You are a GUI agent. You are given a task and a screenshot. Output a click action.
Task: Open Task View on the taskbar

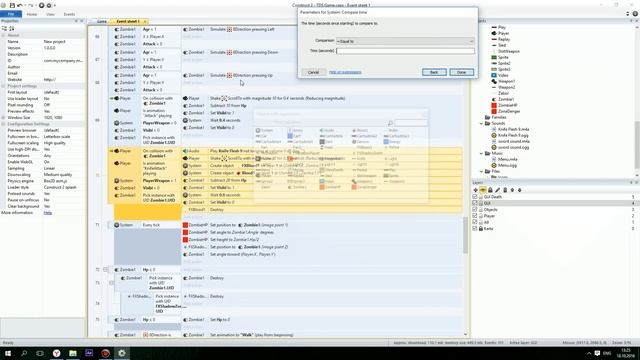click(x=40, y=353)
